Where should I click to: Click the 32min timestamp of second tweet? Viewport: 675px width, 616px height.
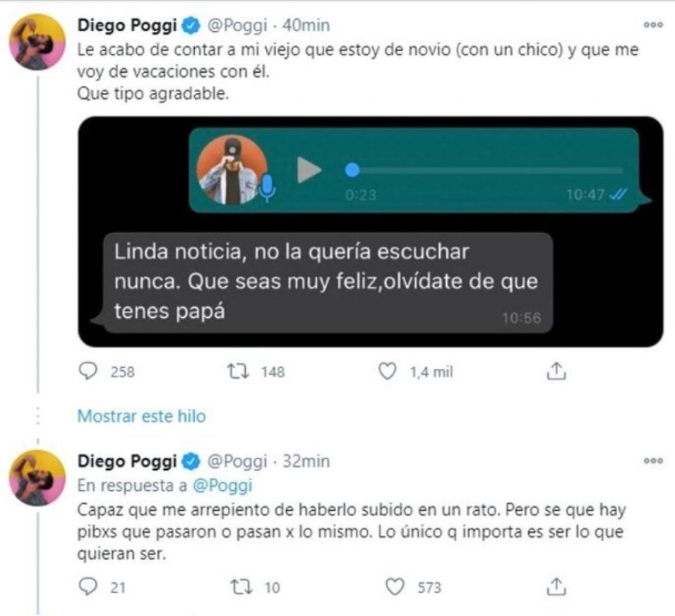pos(306,461)
